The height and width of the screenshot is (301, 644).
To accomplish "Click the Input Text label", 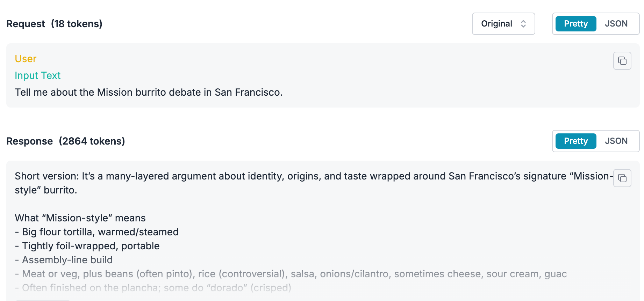I will (x=38, y=75).
